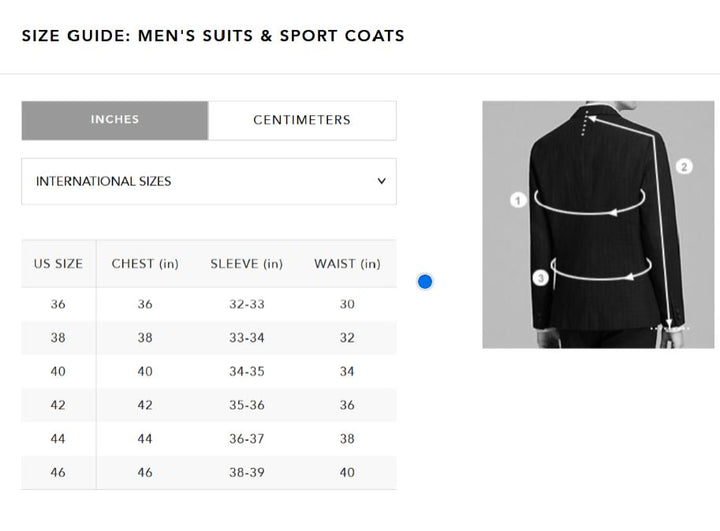Click the US SIZE column header
Viewport: 720px width, 531px height.
click(58, 264)
